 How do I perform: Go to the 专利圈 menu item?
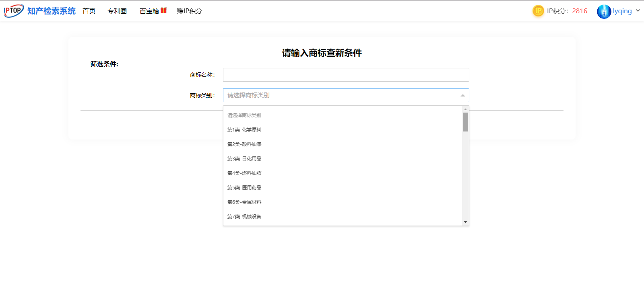pos(117,11)
